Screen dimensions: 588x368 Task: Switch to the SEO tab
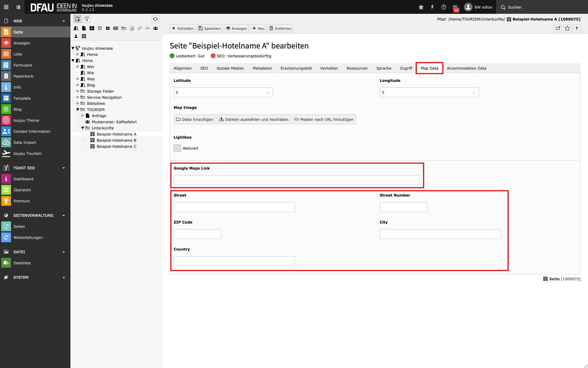click(x=204, y=68)
